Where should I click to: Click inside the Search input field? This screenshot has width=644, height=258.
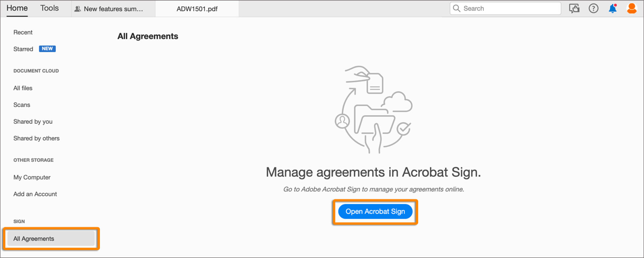tap(503, 8)
